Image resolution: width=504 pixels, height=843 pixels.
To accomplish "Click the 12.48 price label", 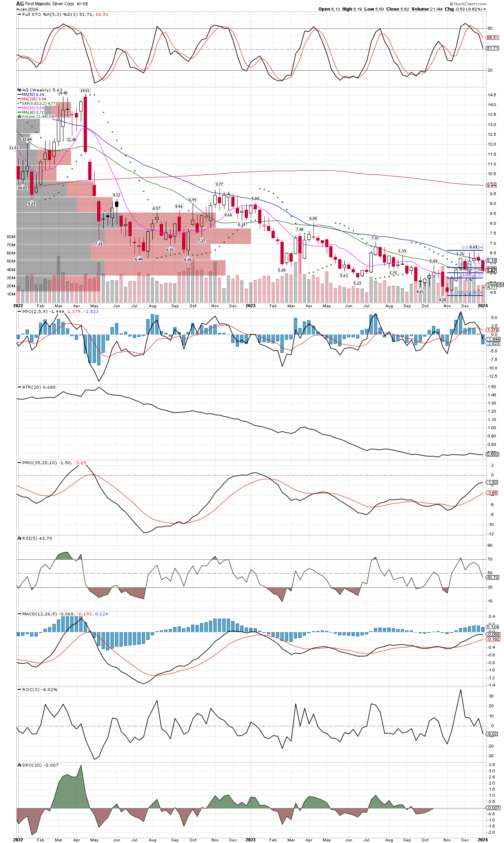I will (72, 140).
